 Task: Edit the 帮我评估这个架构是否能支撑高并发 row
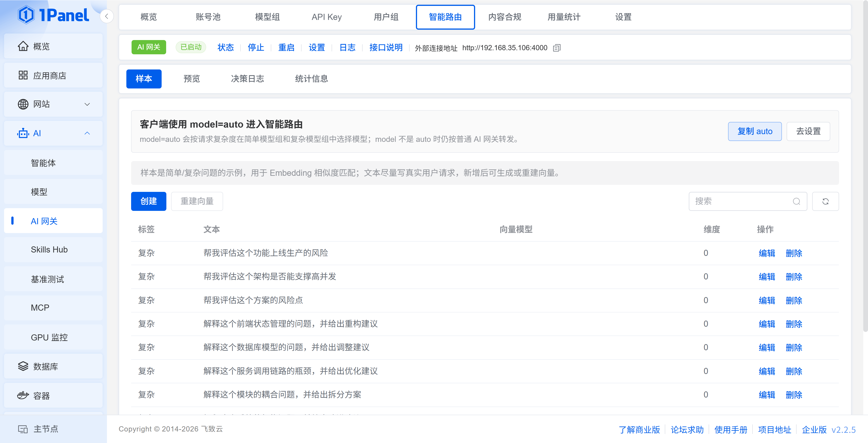tap(767, 277)
